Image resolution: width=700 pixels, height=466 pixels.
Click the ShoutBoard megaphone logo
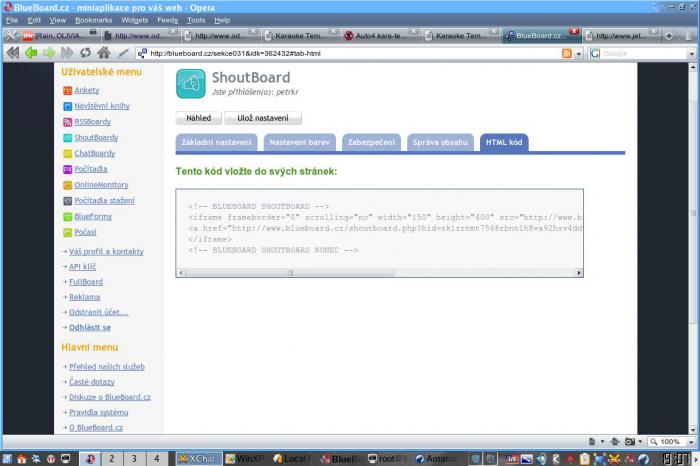point(191,83)
